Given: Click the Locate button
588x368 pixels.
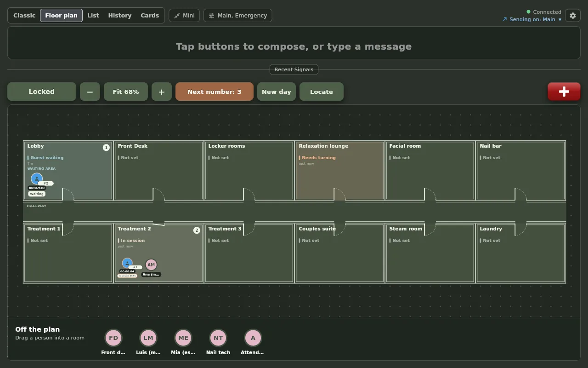Looking at the screenshot, I should 322,92.
